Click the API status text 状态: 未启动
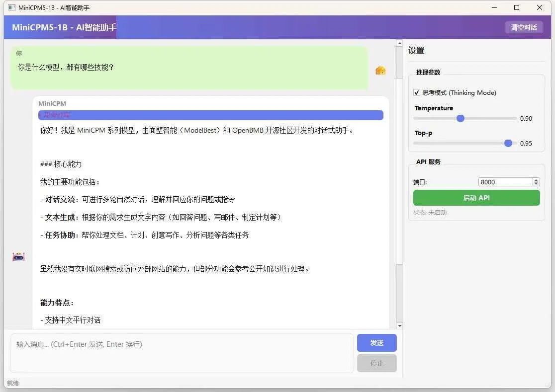Screen dimensions: 555x392 pos(430,213)
